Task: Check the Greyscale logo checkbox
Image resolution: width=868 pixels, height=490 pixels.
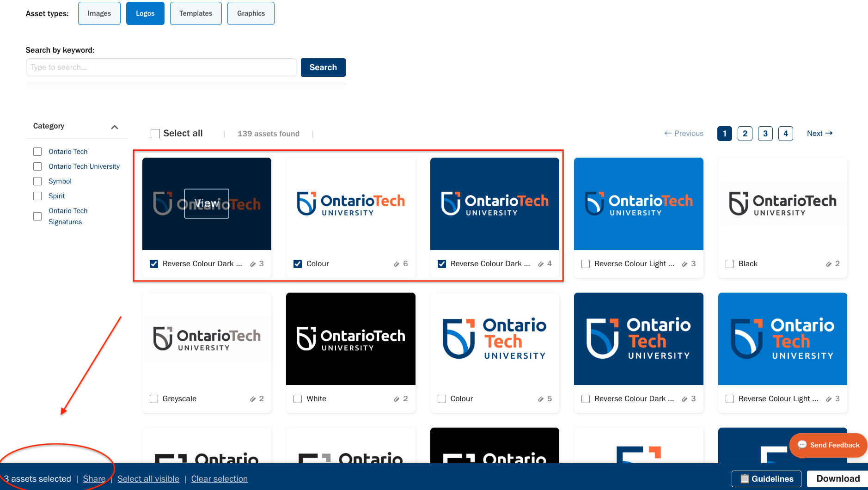Action: click(154, 399)
